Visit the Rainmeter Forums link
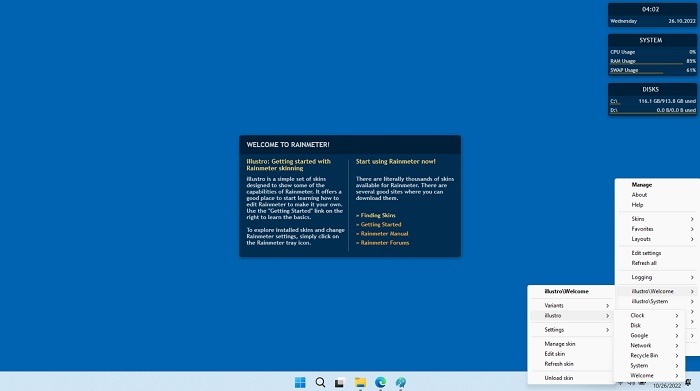Image resolution: width=700 pixels, height=391 pixels. (383, 243)
